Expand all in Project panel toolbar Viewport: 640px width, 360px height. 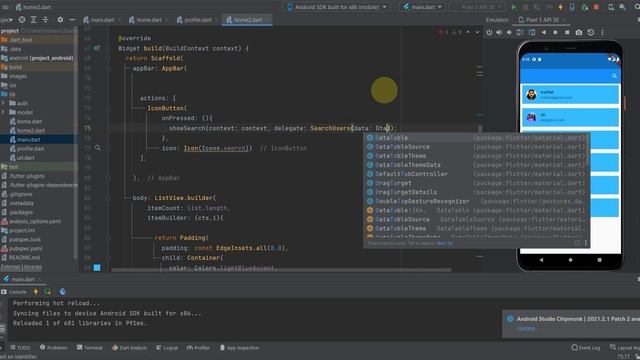tap(34, 20)
